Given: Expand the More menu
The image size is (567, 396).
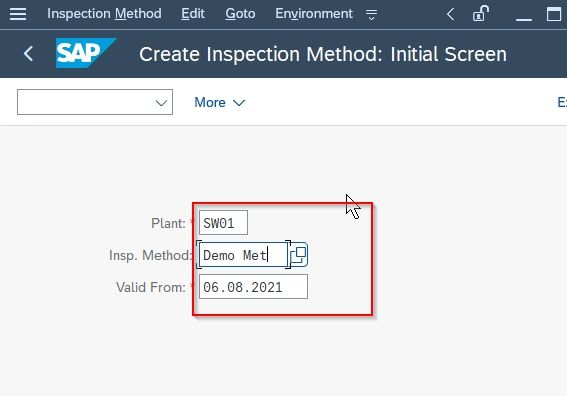Looking at the screenshot, I should 219,103.
